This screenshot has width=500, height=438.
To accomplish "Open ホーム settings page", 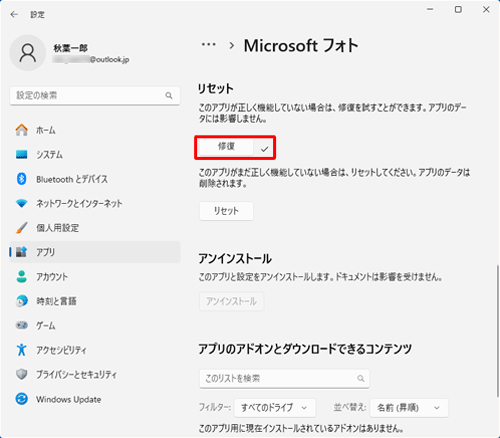I will (95, 130).
